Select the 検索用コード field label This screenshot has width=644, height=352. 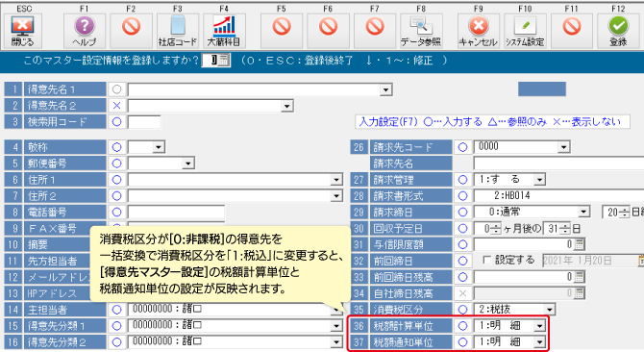[65, 122]
